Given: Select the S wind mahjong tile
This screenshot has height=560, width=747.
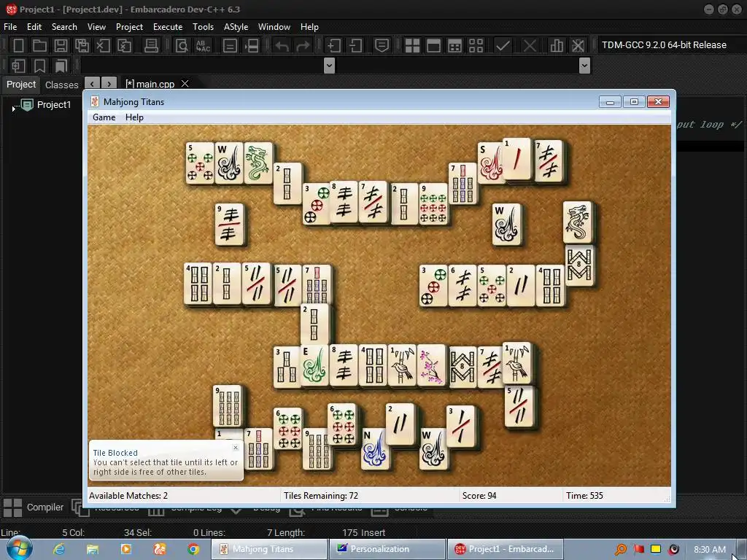Looking at the screenshot, I should pyautogui.click(x=490, y=163).
